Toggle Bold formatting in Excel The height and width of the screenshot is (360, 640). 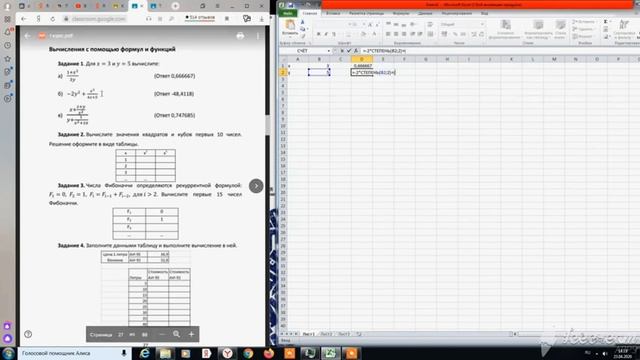(318, 34)
